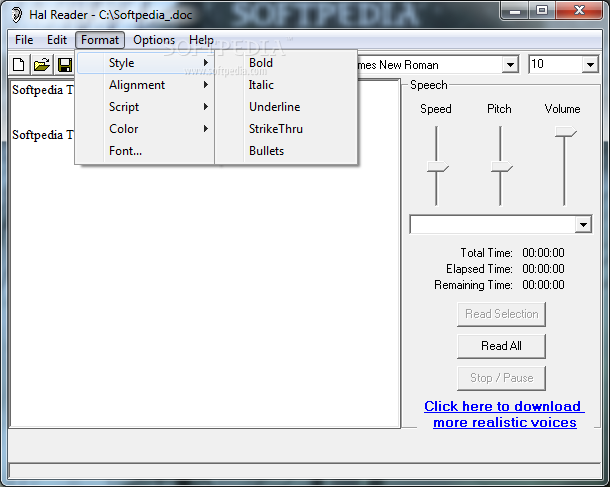Click the New document icon
Image resolution: width=610 pixels, height=487 pixels.
(x=18, y=64)
